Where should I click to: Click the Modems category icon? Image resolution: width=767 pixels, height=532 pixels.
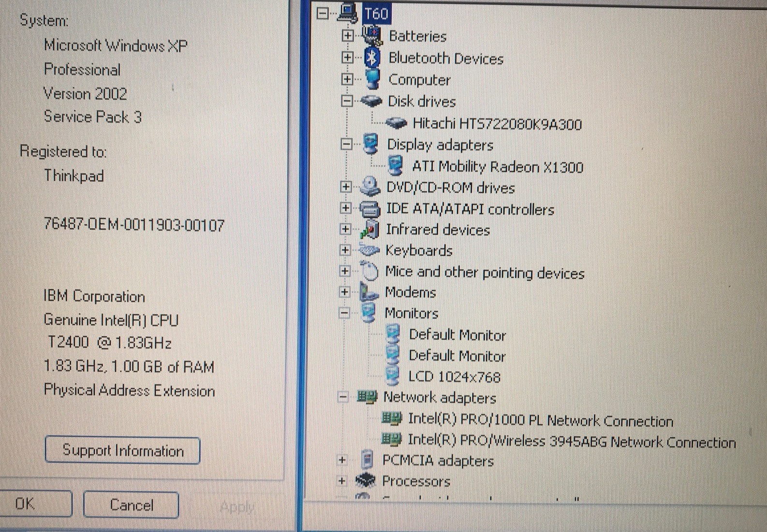tap(369, 292)
